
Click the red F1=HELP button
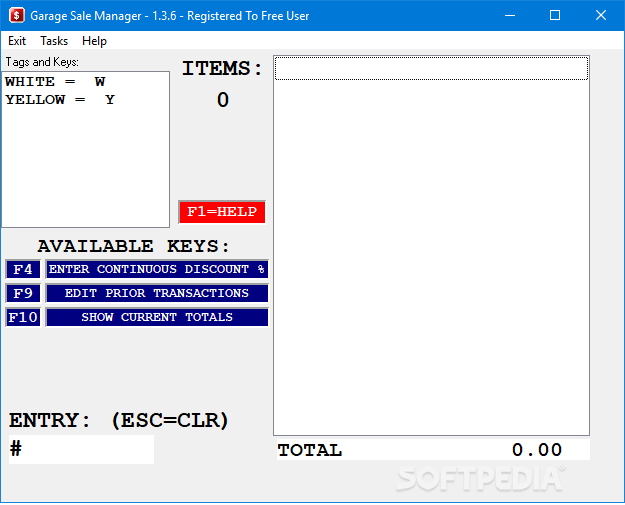222,212
